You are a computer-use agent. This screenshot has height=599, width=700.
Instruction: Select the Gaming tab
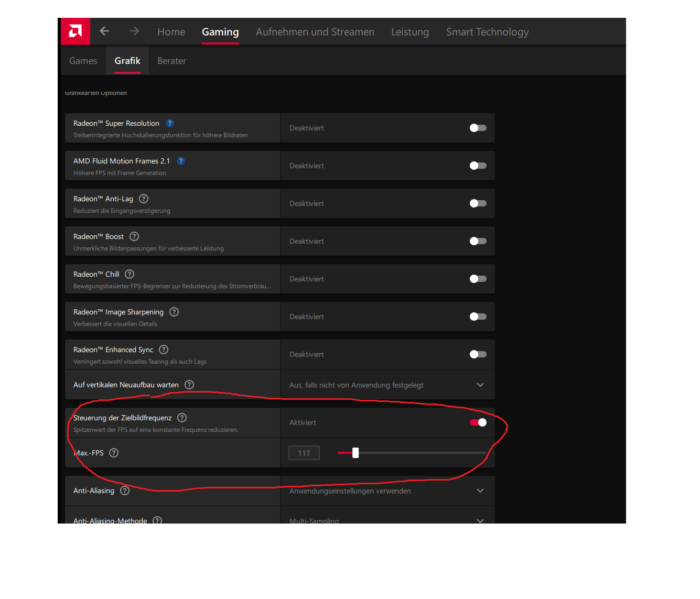tap(220, 32)
